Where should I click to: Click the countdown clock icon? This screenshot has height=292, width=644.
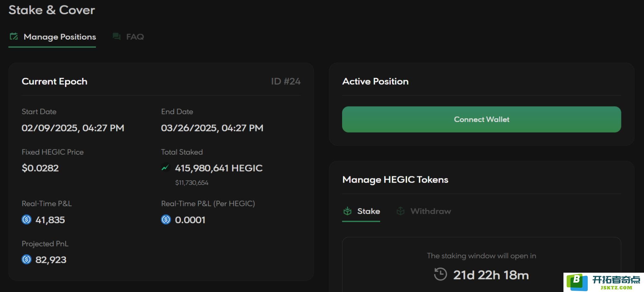[x=440, y=275]
